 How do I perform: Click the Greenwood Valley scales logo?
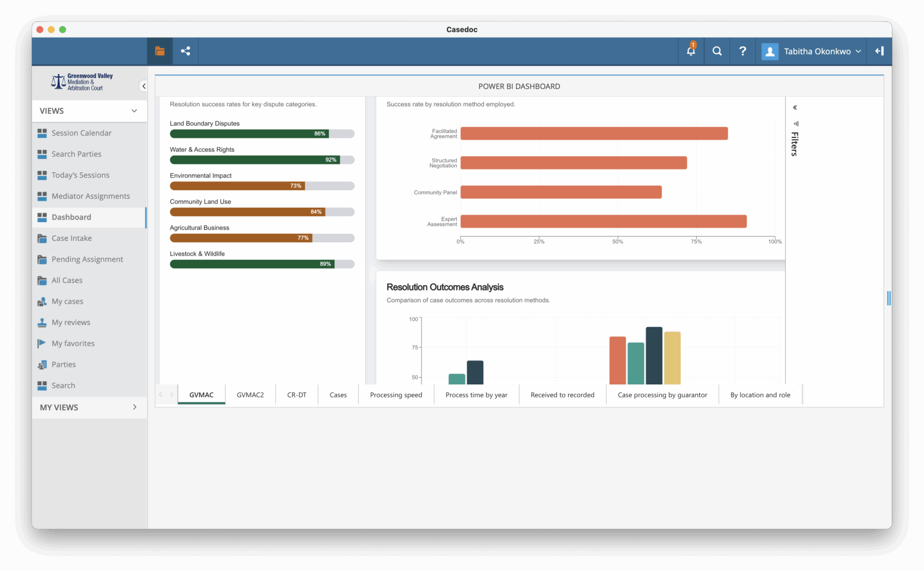(x=82, y=82)
